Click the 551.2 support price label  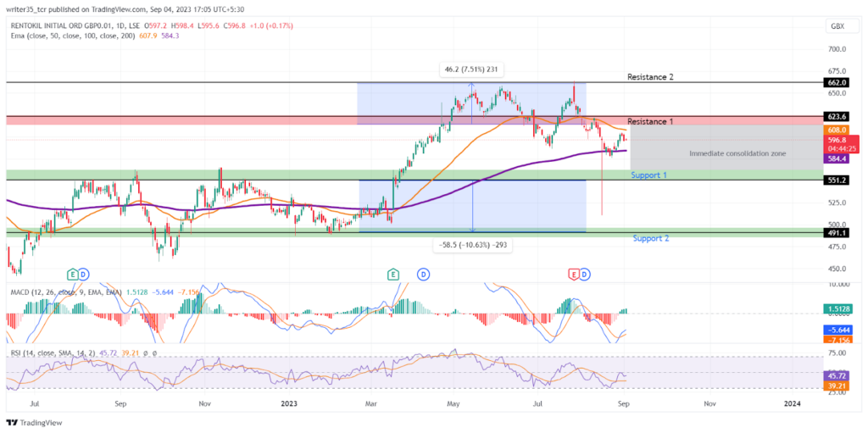pos(835,180)
